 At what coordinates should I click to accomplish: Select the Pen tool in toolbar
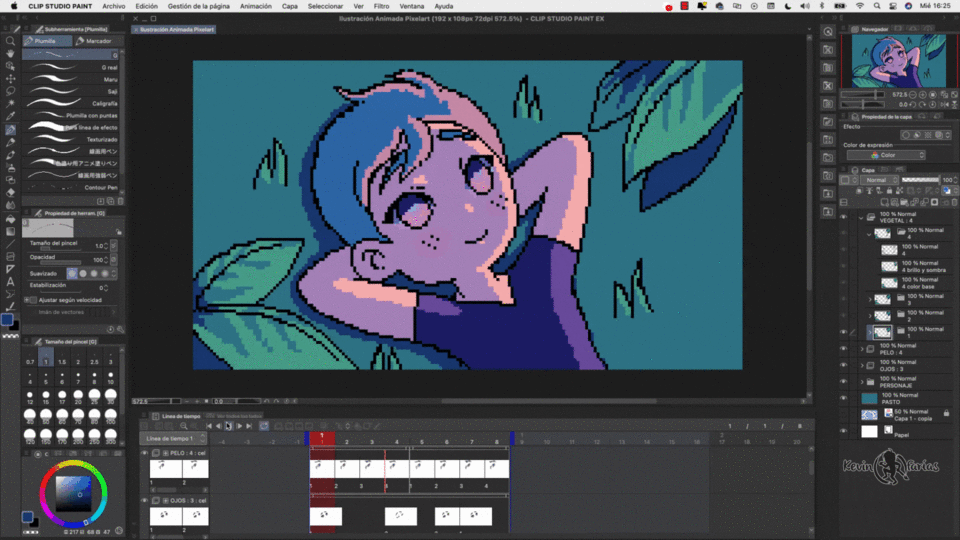[10, 129]
